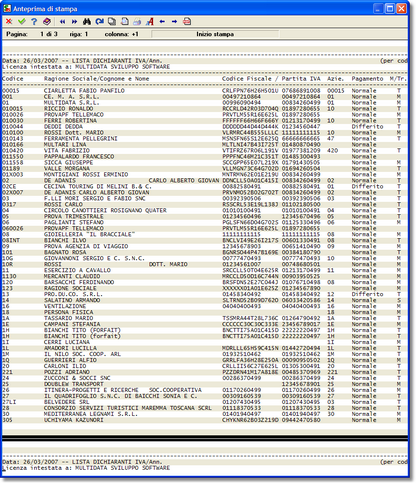The height and width of the screenshot is (484, 416).
Task: Select the row 'PAPPALARDO FRANCESCO'
Action: click(x=205, y=157)
